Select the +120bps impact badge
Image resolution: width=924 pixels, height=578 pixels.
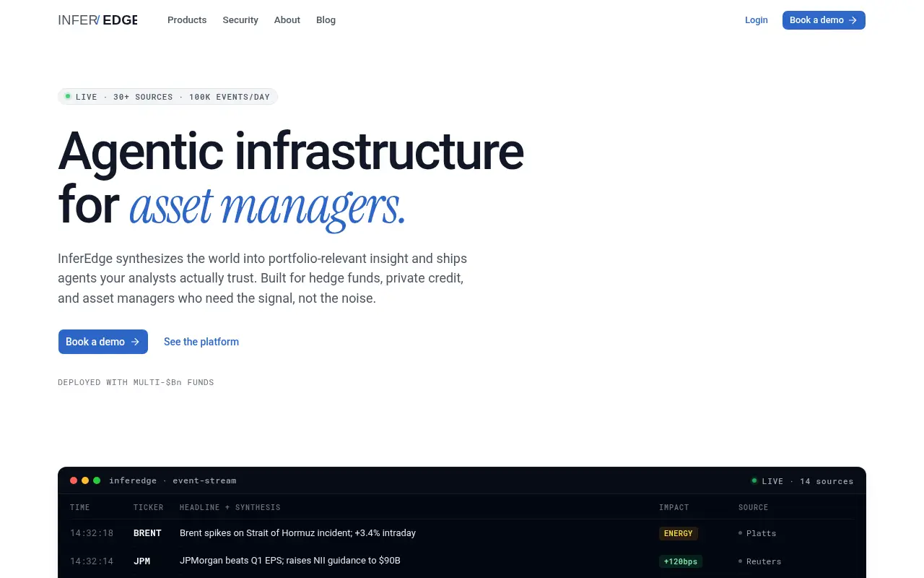point(681,561)
